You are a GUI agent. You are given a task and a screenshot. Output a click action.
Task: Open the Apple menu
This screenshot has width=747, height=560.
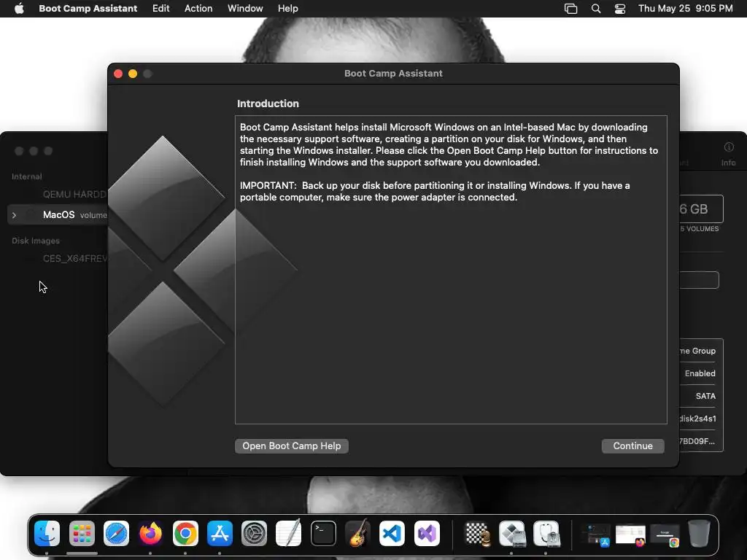click(19, 9)
